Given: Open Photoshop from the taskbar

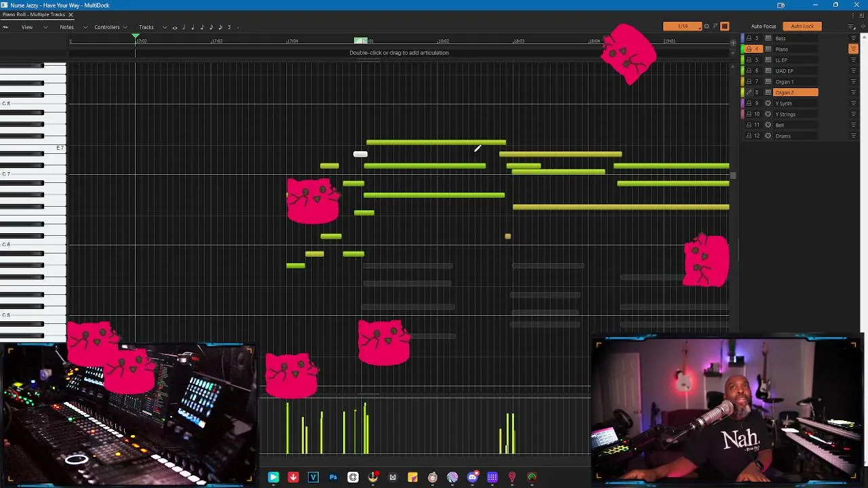Looking at the screenshot, I should pyautogui.click(x=333, y=478).
